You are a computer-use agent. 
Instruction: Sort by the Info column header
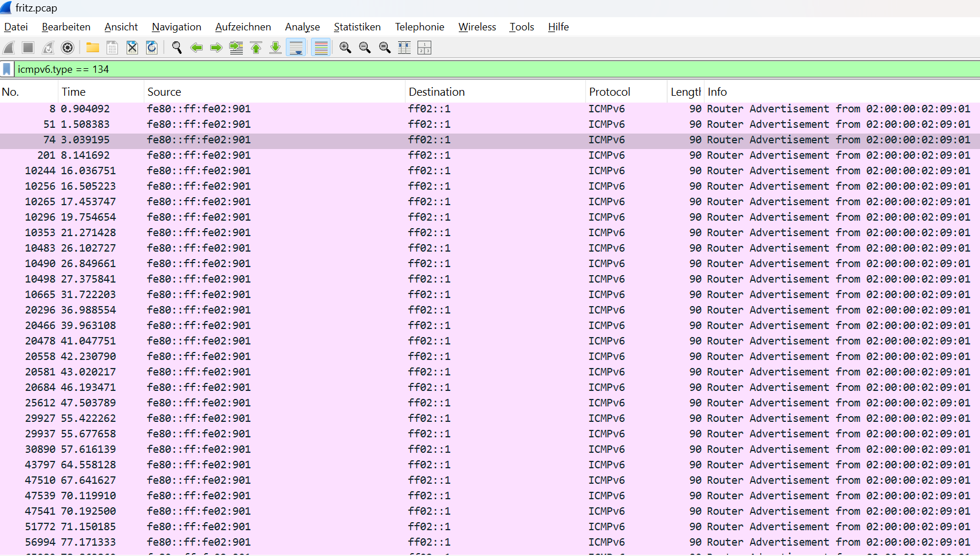[x=842, y=92]
